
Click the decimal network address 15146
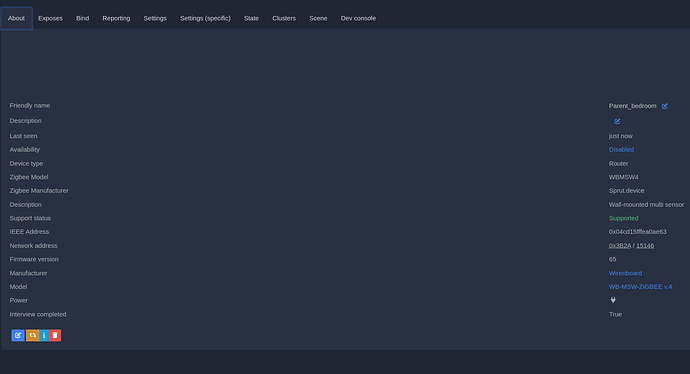pos(645,246)
